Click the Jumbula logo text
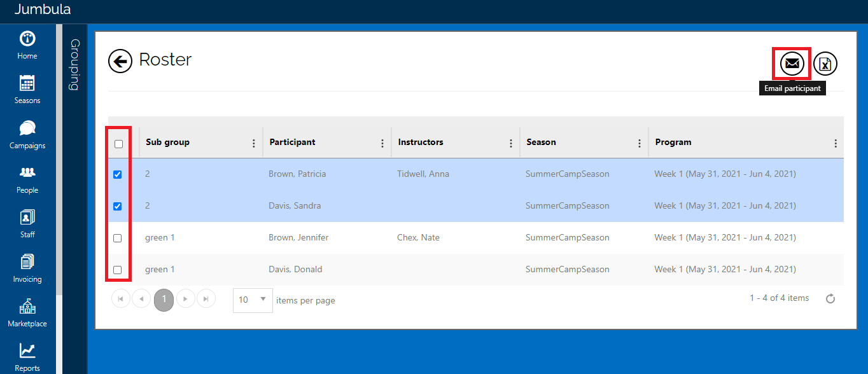Screen dimensions: 868x374 point(43,10)
